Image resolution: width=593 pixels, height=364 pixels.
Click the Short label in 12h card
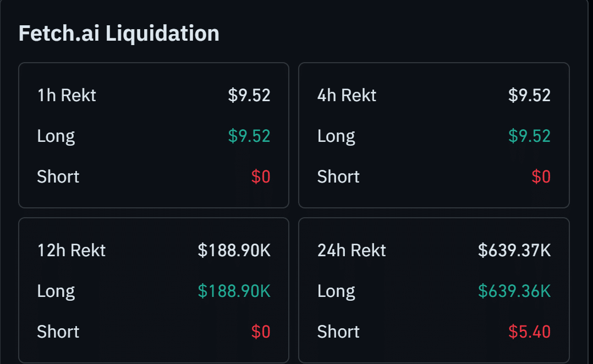pyautogui.click(x=58, y=332)
